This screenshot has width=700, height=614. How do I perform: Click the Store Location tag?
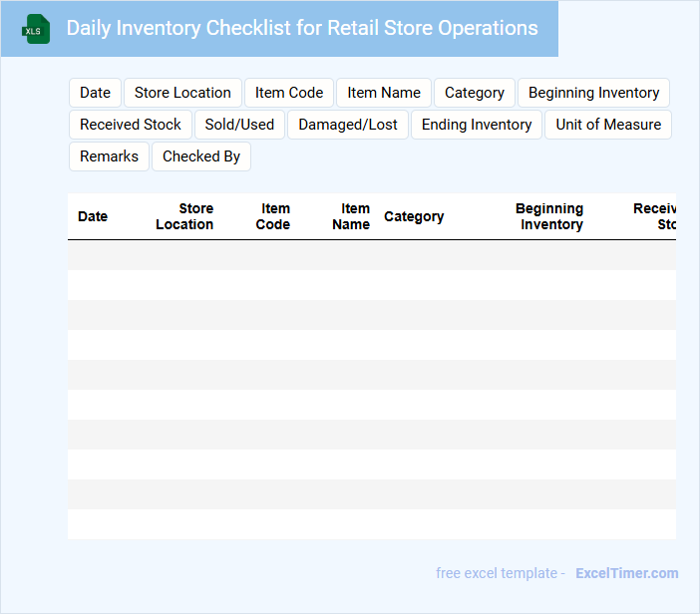tap(182, 93)
